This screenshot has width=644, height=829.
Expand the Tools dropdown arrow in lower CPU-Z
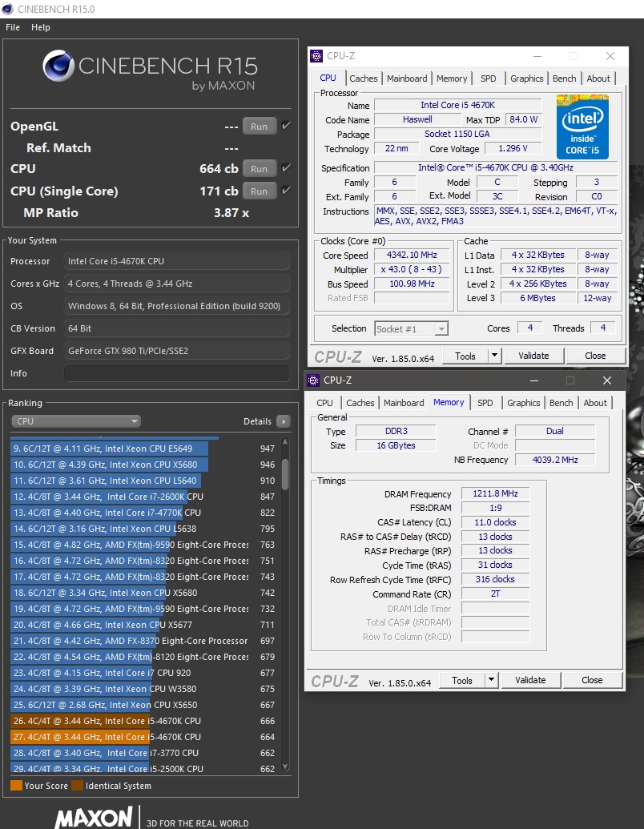(491, 680)
